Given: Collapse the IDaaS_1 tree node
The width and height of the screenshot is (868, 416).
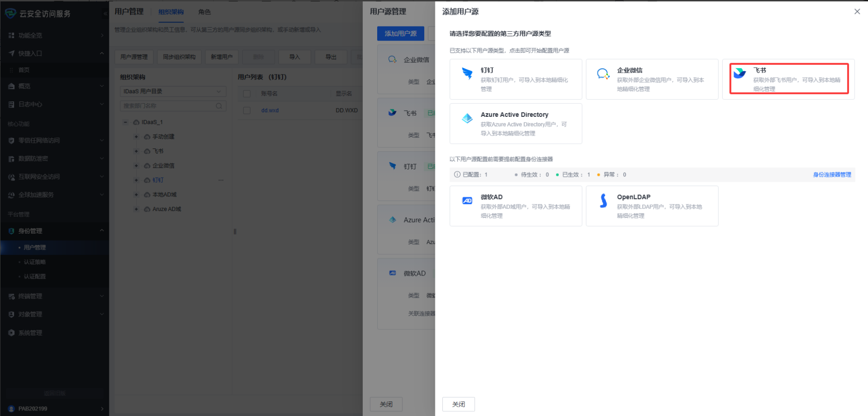Looking at the screenshot, I should coord(125,122).
